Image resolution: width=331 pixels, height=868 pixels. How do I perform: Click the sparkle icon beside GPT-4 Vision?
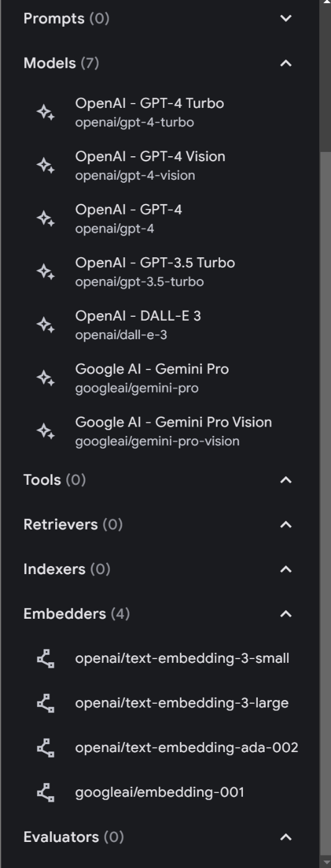pyautogui.click(x=45, y=166)
